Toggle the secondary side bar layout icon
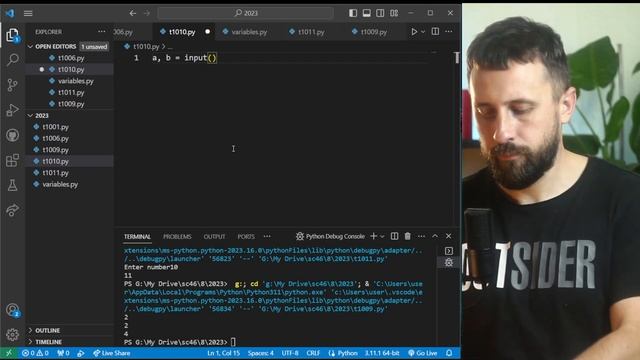This screenshot has width=640, height=360. pyautogui.click(x=380, y=13)
